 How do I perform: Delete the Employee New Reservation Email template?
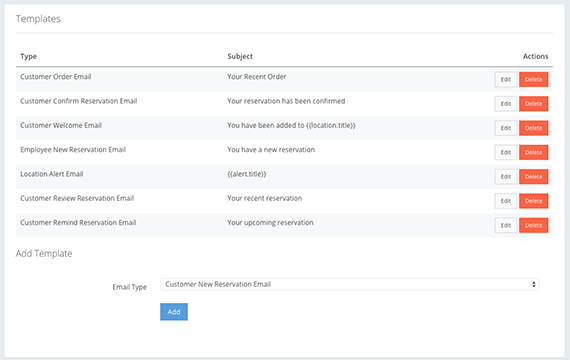click(533, 152)
